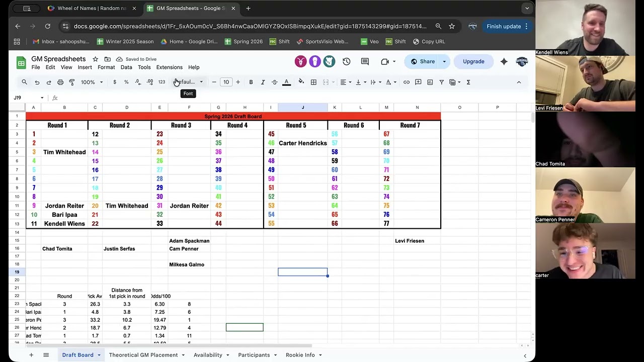Screen dimensions: 644x362
Task: Open the number format 123 menu
Action: (162, 82)
